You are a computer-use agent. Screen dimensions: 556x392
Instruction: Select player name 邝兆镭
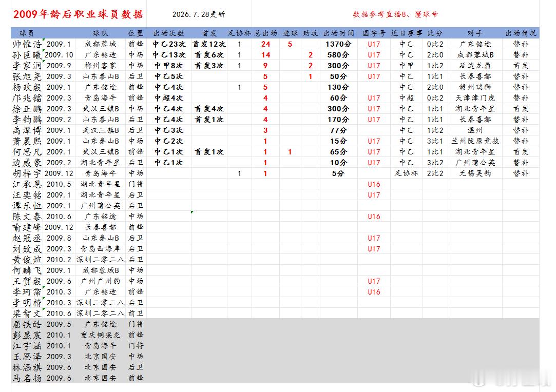[x=27, y=98]
